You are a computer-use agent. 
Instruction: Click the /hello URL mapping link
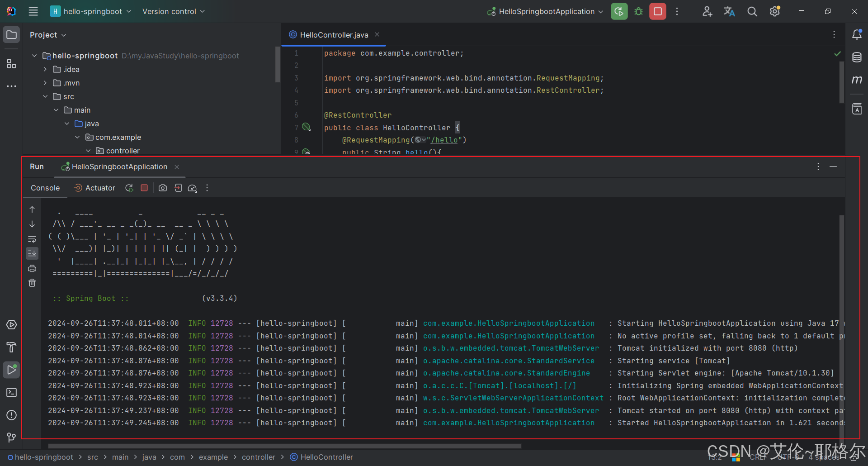pos(444,140)
